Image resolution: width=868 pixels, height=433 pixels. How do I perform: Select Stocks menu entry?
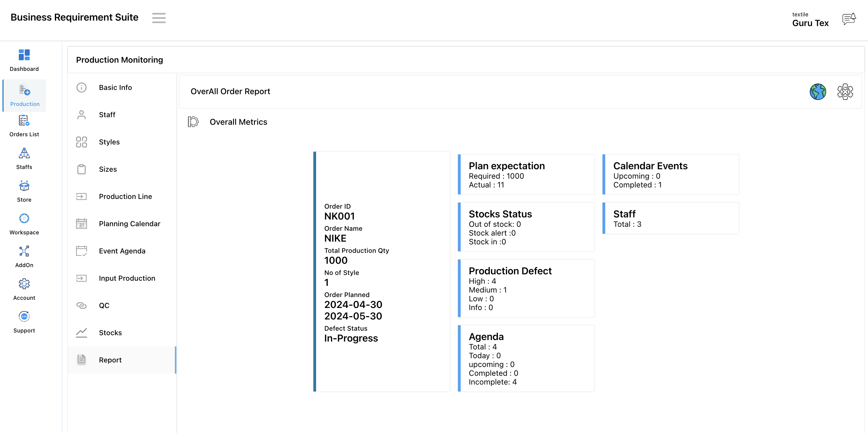pyautogui.click(x=122, y=333)
